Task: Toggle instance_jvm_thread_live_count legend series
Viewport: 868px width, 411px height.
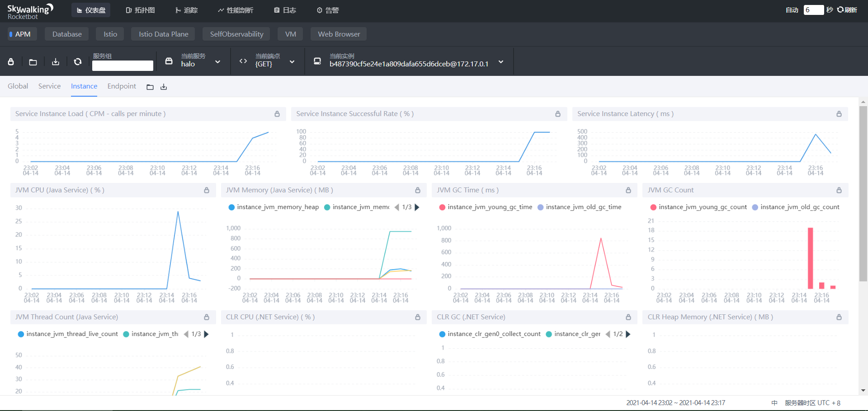Action: pyautogui.click(x=68, y=334)
